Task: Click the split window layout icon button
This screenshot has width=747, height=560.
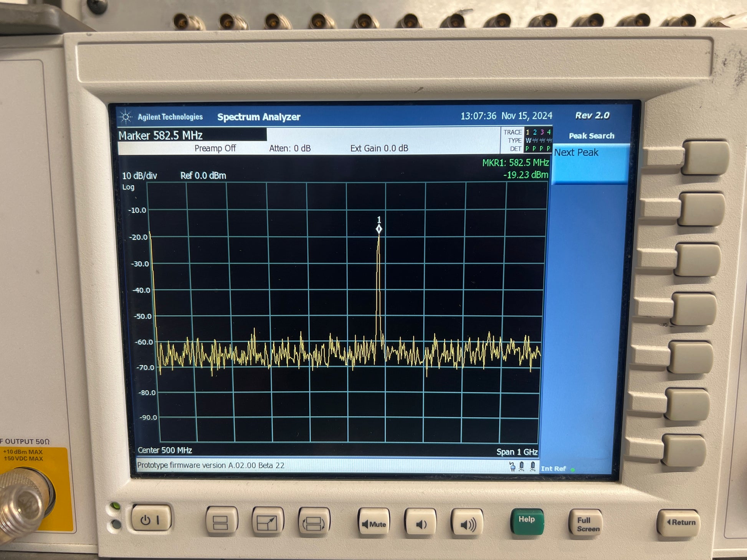Action: [221, 521]
